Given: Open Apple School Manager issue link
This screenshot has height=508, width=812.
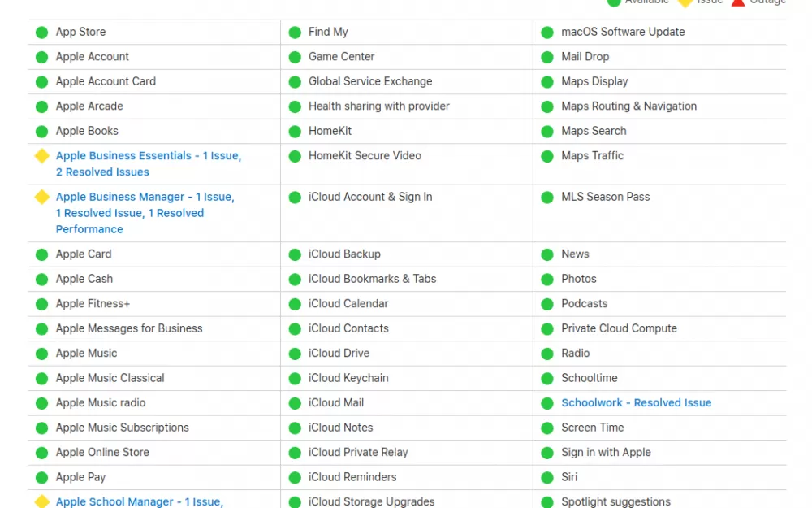Looking at the screenshot, I should pos(140,501).
